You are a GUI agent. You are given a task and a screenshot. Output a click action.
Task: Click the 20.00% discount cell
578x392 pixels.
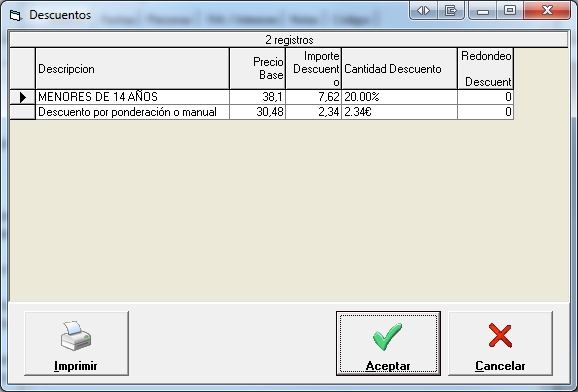[x=399, y=97]
